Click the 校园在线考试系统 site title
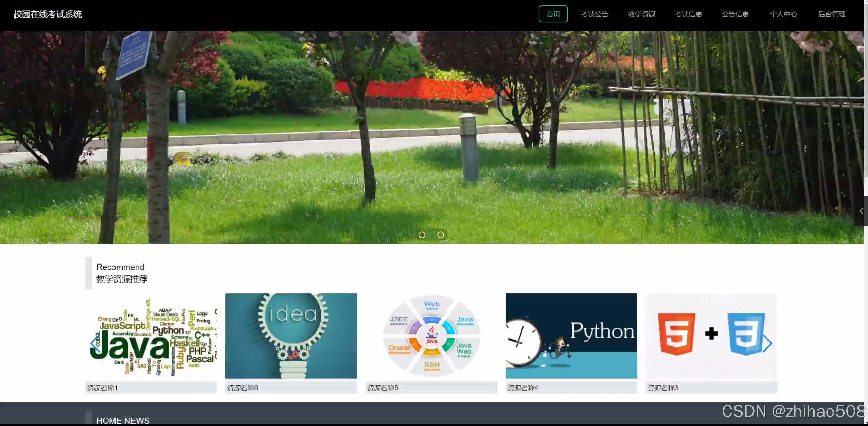The height and width of the screenshot is (426, 868). coord(48,14)
